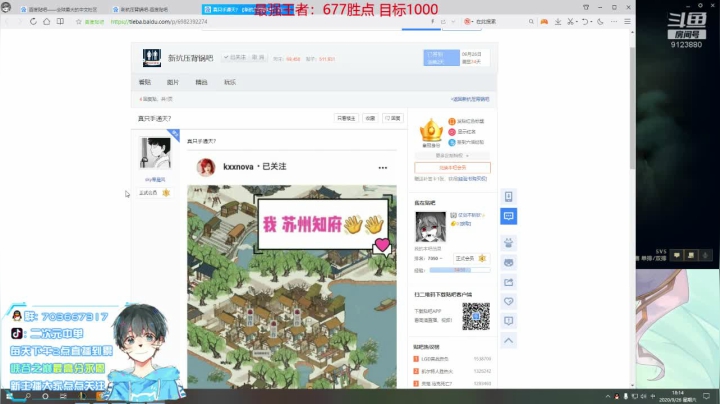Viewport: 720px width, 404px height.
Task: Select the 图片 tab
Action: click(173, 82)
